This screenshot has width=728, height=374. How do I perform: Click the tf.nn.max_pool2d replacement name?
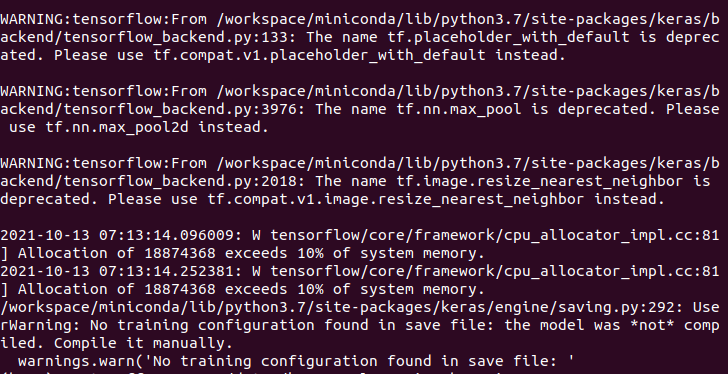117,128
